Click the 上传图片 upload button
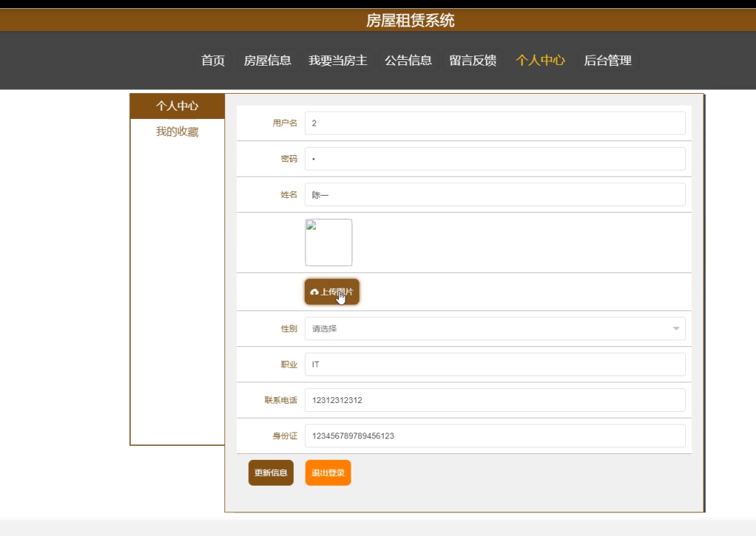This screenshot has height=536, width=756. pos(331,292)
